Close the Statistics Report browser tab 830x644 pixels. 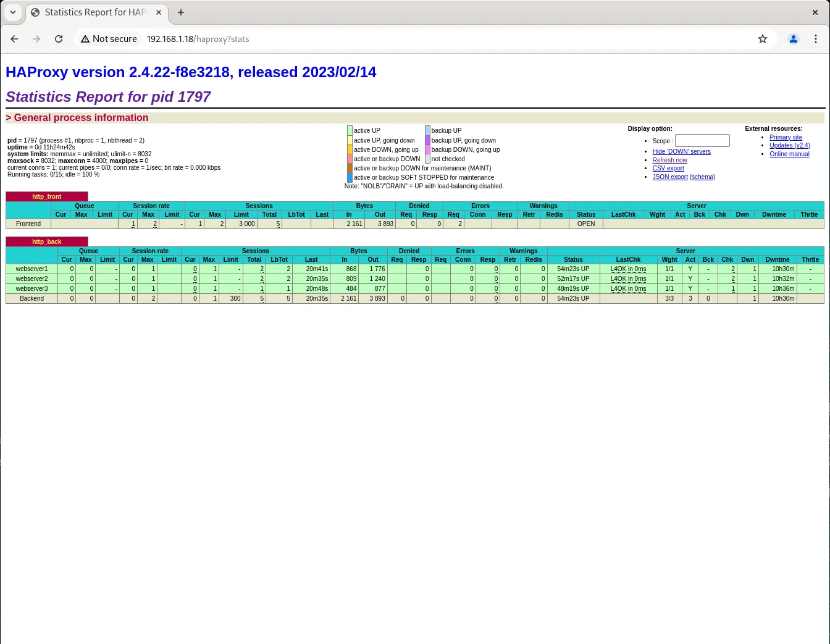click(x=159, y=12)
